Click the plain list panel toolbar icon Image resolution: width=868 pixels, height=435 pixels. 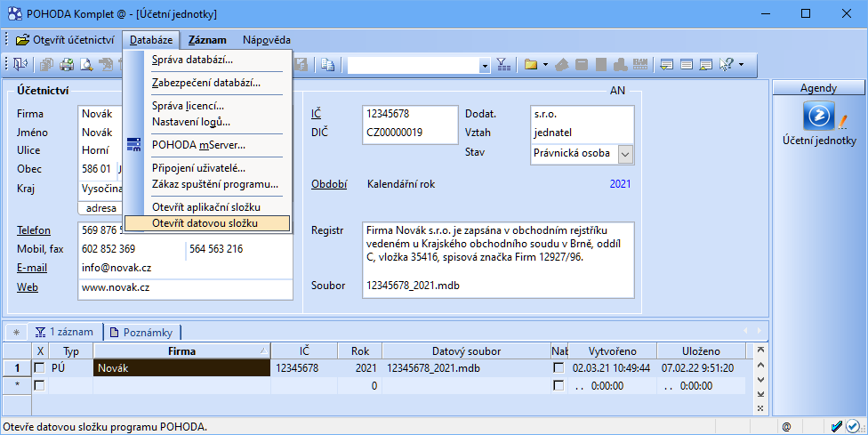(687, 65)
